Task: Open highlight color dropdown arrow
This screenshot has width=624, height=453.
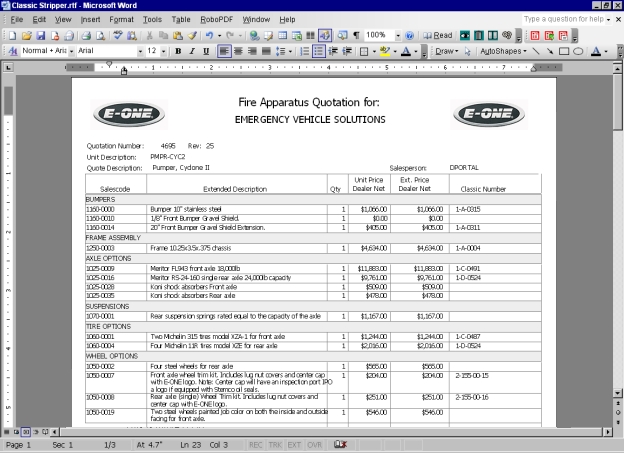Action: [x=395, y=51]
